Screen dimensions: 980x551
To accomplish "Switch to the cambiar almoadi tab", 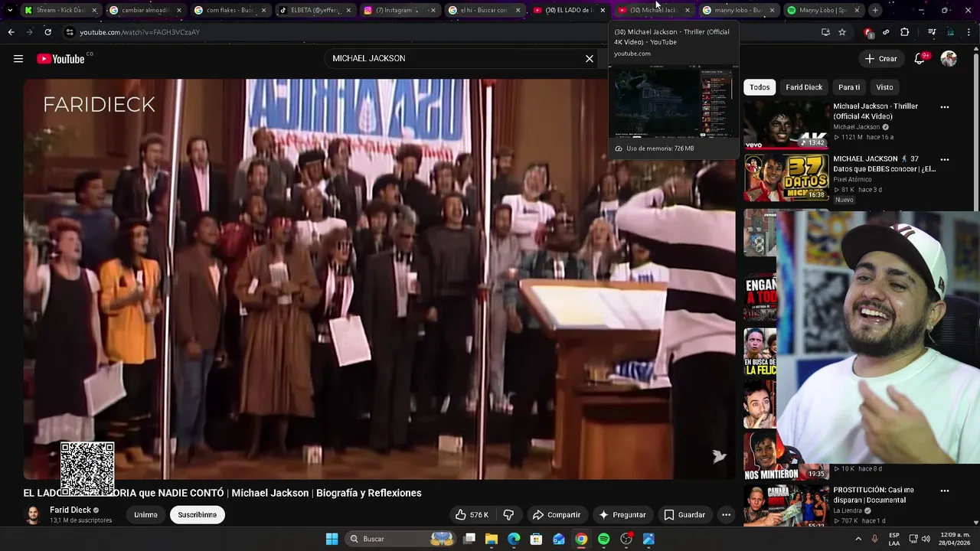I will (x=144, y=10).
